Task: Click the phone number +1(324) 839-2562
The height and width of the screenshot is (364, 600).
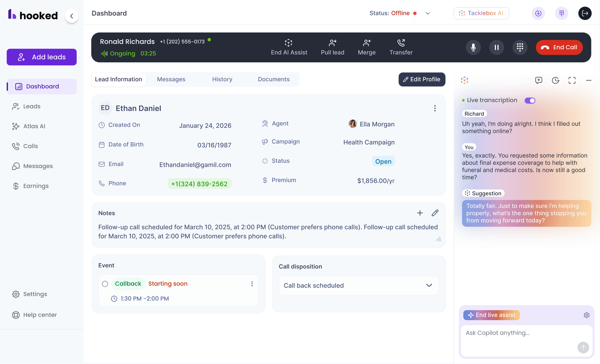Action: tap(199, 184)
